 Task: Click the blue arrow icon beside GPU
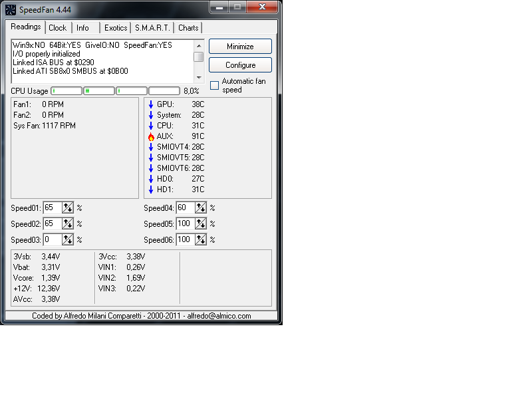151,104
